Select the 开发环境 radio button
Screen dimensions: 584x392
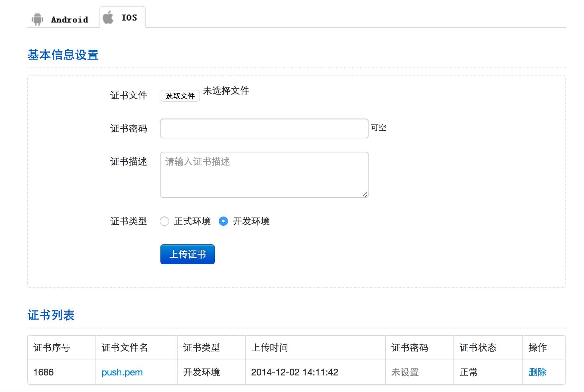[x=223, y=221]
